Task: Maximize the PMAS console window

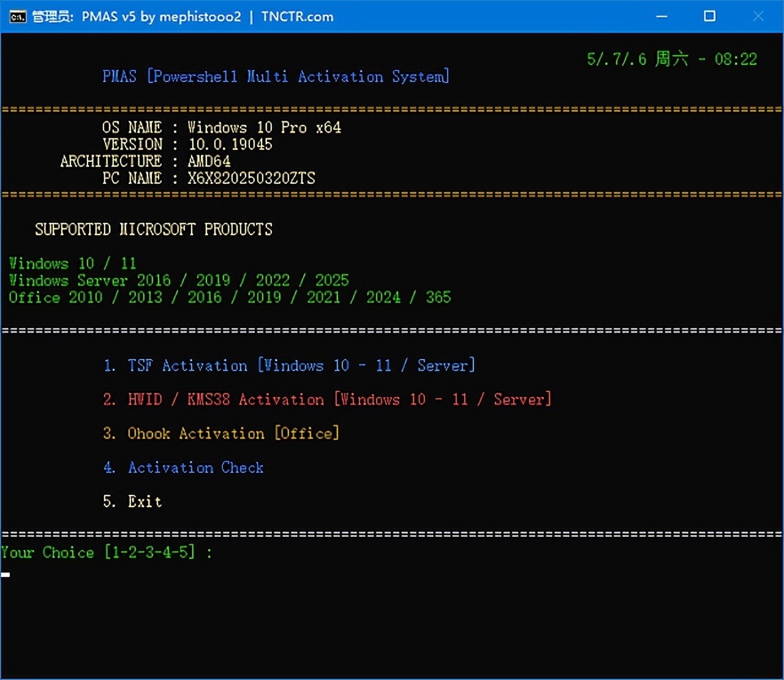Action: coord(709,17)
